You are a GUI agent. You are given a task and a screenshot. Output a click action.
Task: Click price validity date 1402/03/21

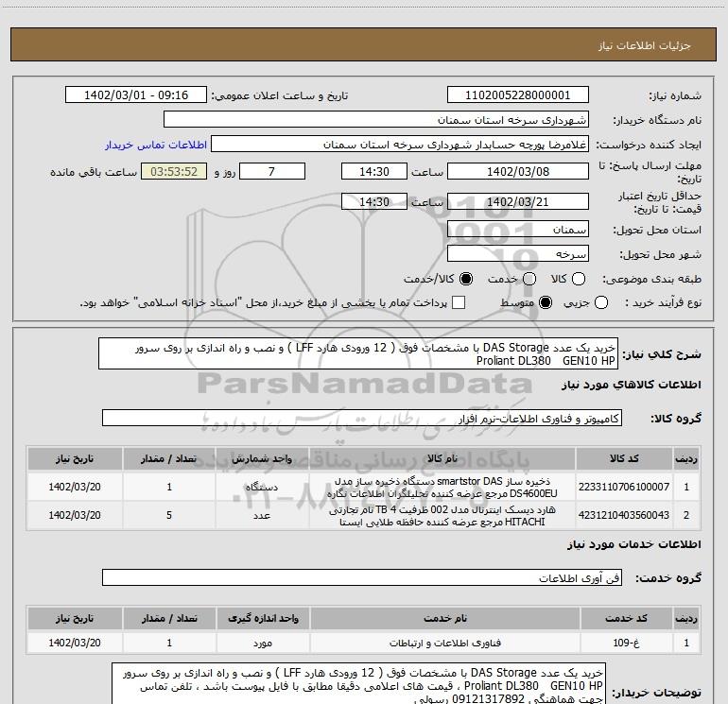coord(518,201)
